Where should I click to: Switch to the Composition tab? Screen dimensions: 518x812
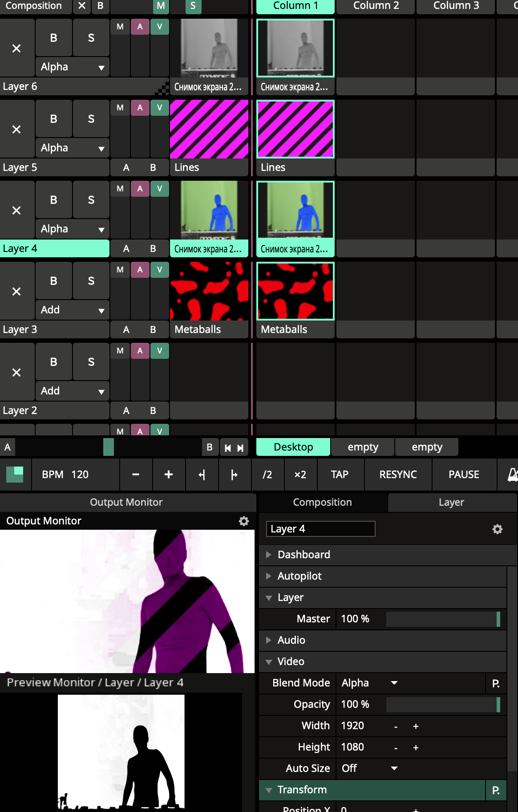322,502
